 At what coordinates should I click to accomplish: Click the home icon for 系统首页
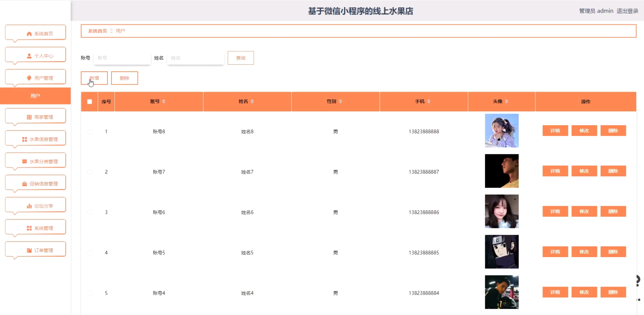[x=29, y=34]
